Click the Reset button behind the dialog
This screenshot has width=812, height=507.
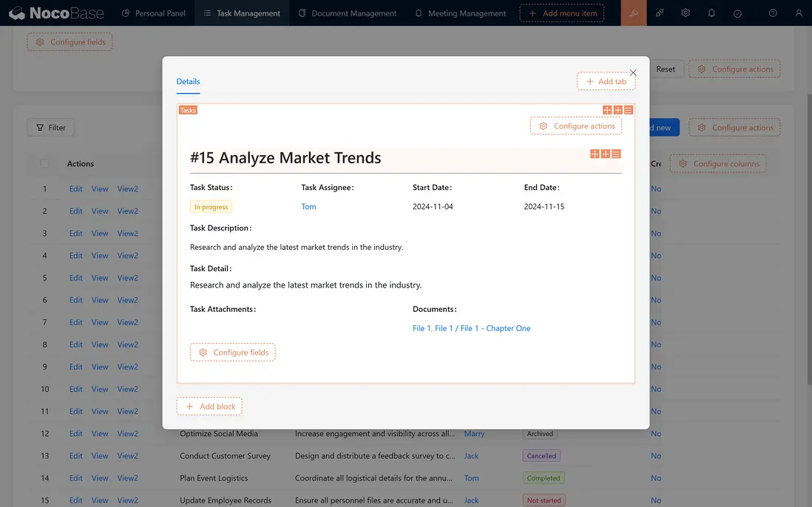pos(666,69)
